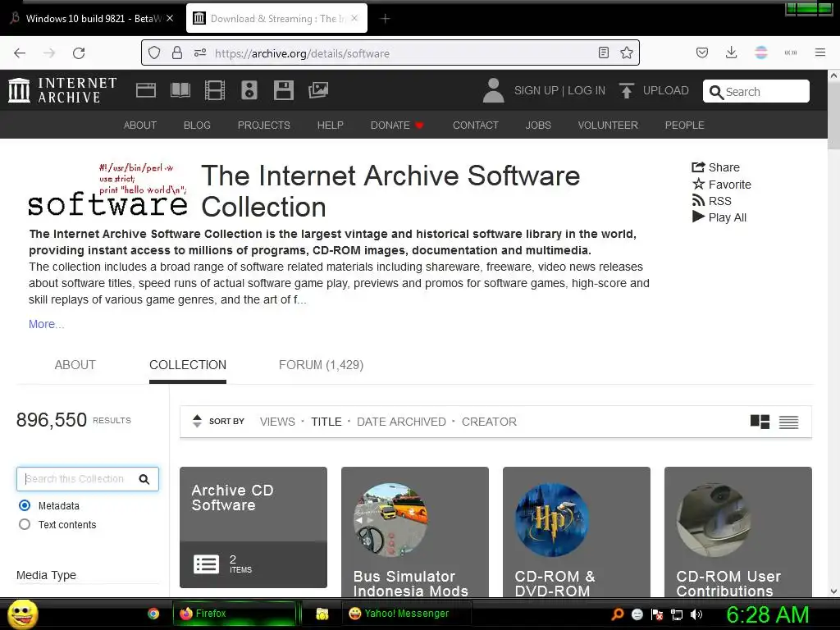
Task: Open CD-ROM & DVD-ROM collection tile
Action: pos(577,532)
